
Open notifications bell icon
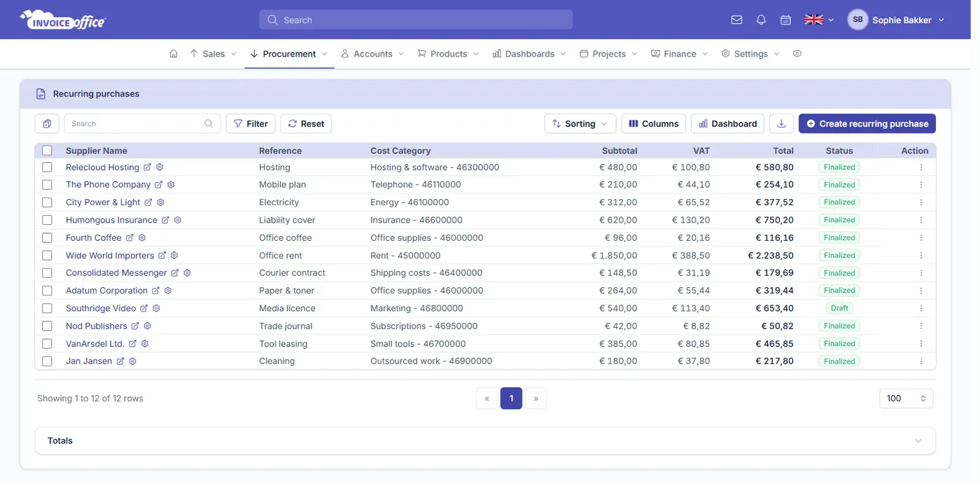761,20
